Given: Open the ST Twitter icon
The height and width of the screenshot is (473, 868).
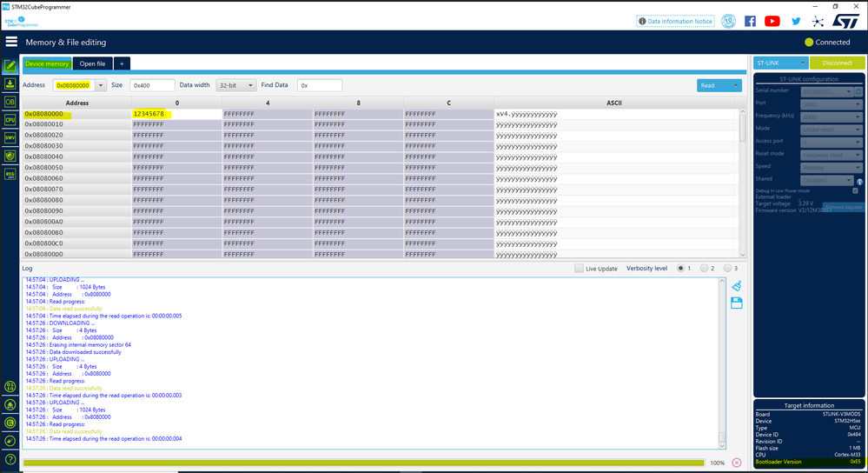Looking at the screenshot, I should click(796, 21).
